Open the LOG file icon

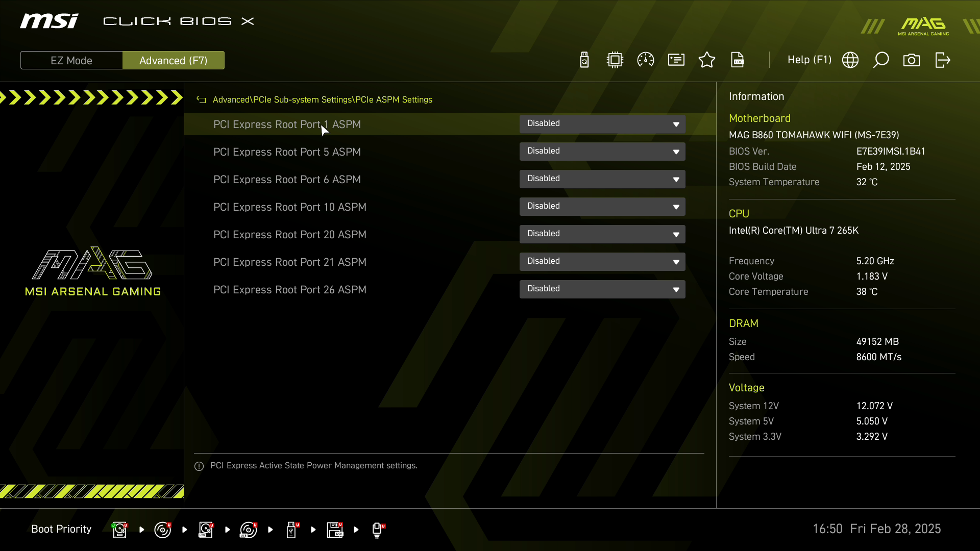click(x=738, y=60)
